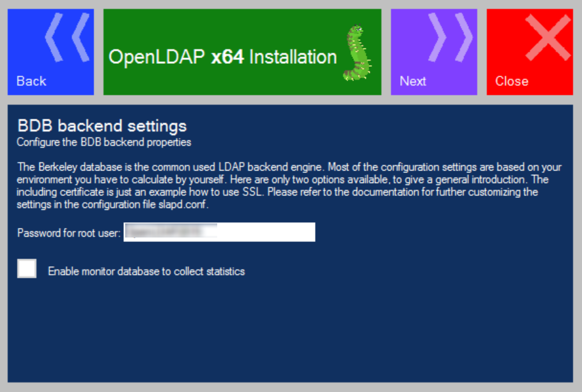Click the bold 'x64' text in banner

[x=227, y=57]
